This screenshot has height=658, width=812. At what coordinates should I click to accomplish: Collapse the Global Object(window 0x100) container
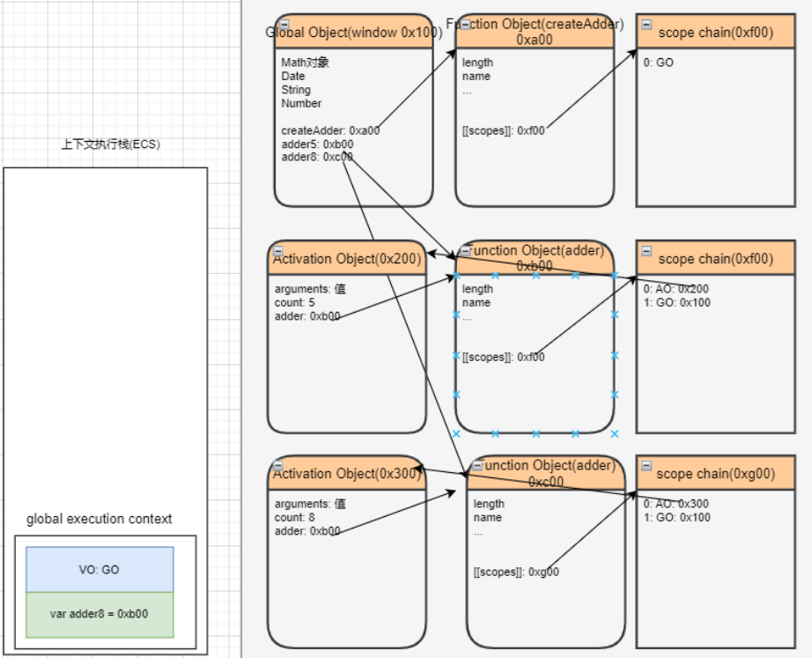click(283, 24)
